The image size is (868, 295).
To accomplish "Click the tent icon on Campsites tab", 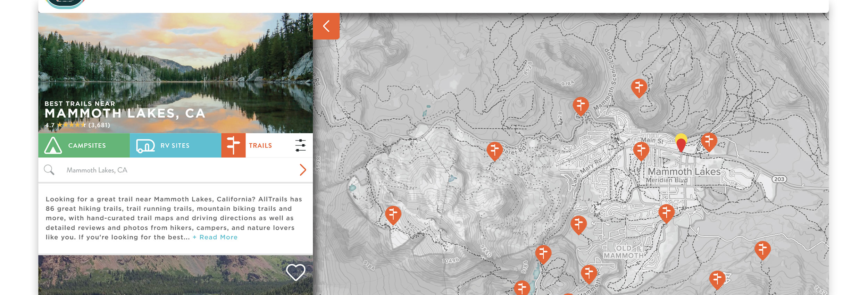I will [x=53, y=145].
